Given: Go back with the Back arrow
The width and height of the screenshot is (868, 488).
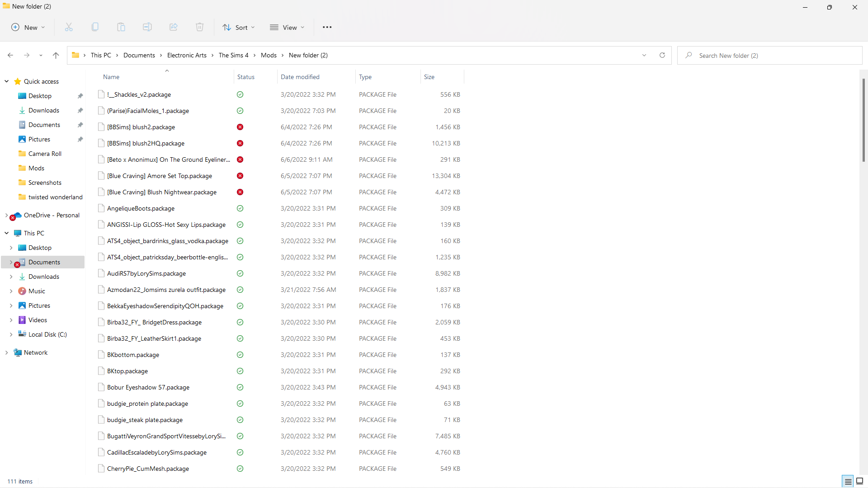Looking at the screenshot, I should coord(10,55).
